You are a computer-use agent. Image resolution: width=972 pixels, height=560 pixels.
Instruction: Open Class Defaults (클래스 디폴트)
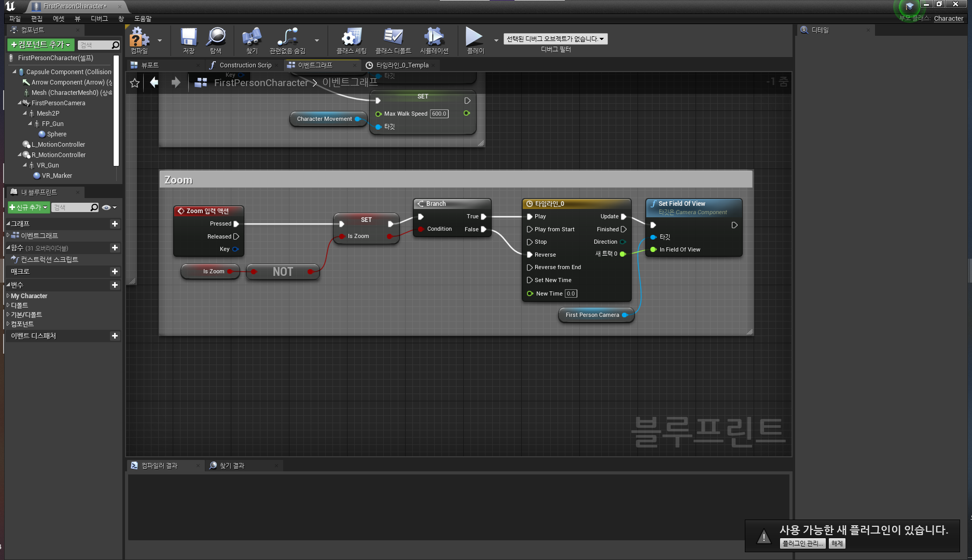point(393,40)
